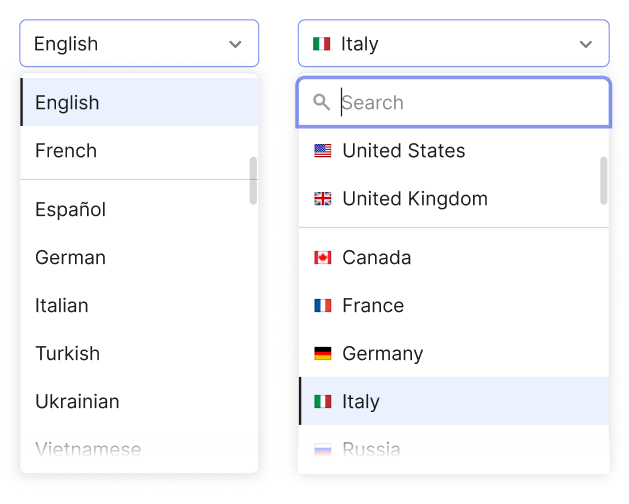Screen dimensions: 629x504
Task: Open the Italy country select box
Action: coord(454,43)
